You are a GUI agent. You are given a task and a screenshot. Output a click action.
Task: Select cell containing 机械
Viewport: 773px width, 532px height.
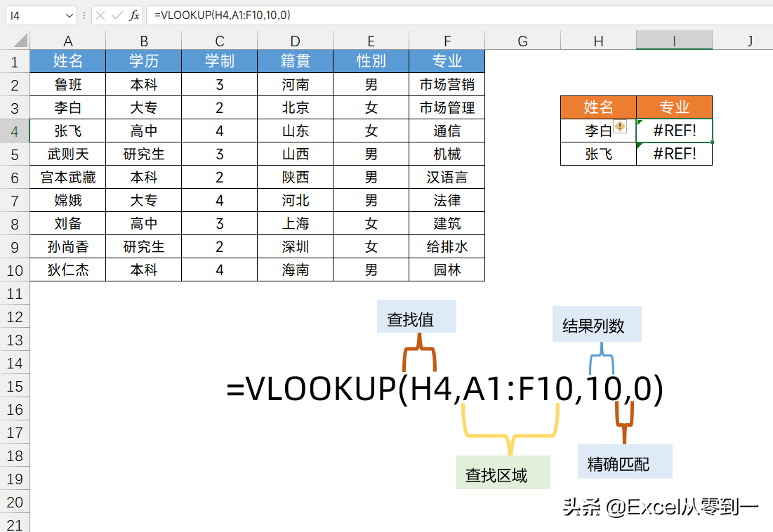point(447,154)
